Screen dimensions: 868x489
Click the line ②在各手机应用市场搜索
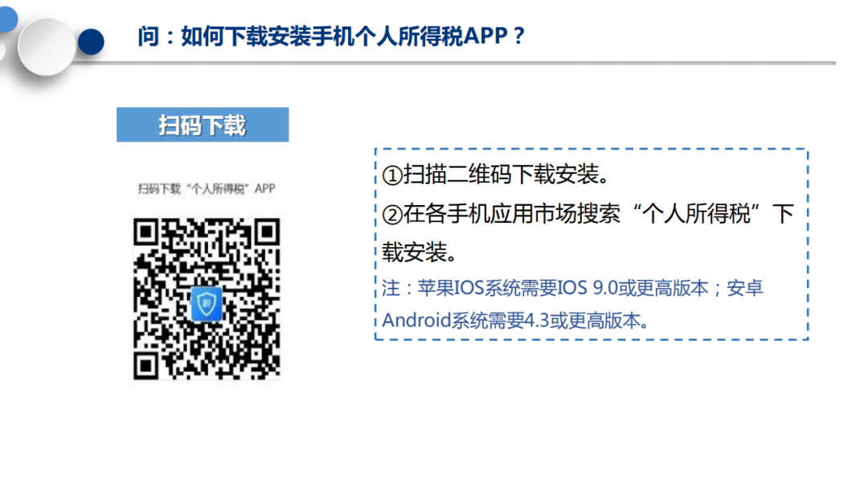(x=588, y=214)
